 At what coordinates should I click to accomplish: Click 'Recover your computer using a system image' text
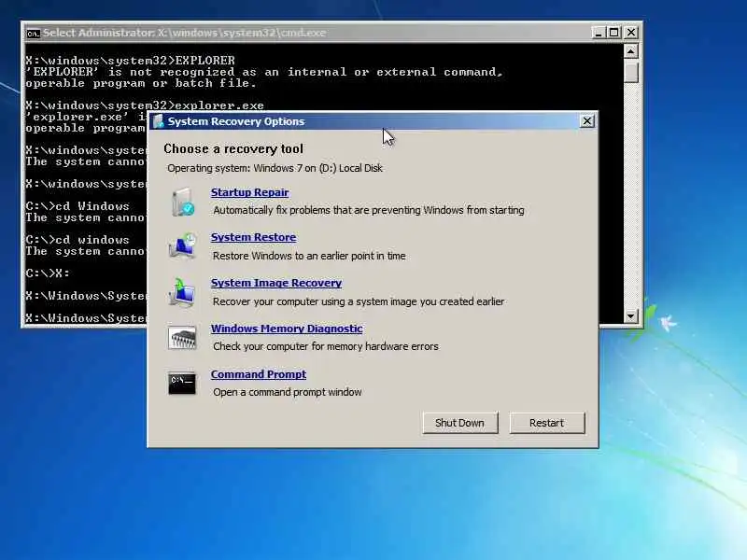coord(359,301)
